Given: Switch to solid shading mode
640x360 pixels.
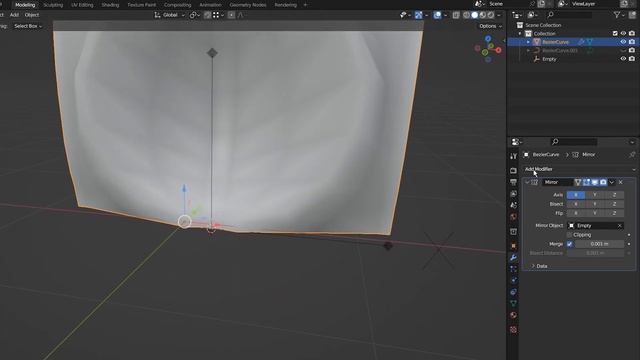Looking at the screenshot, I should click(x=475, y=15).
